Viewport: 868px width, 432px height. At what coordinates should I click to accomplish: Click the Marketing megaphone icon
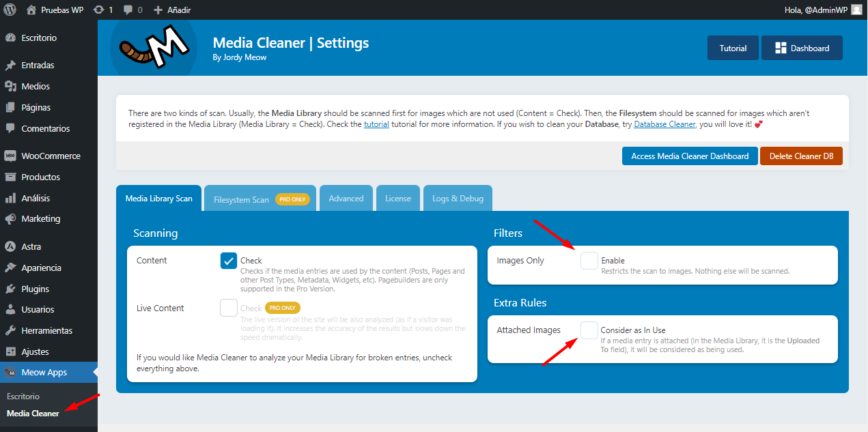[x=10, y=219]
